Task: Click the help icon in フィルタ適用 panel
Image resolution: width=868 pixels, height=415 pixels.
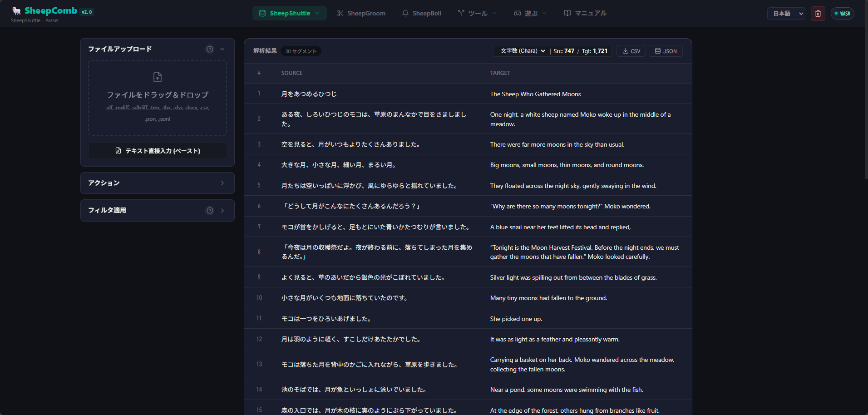Action: coord(210,210)
